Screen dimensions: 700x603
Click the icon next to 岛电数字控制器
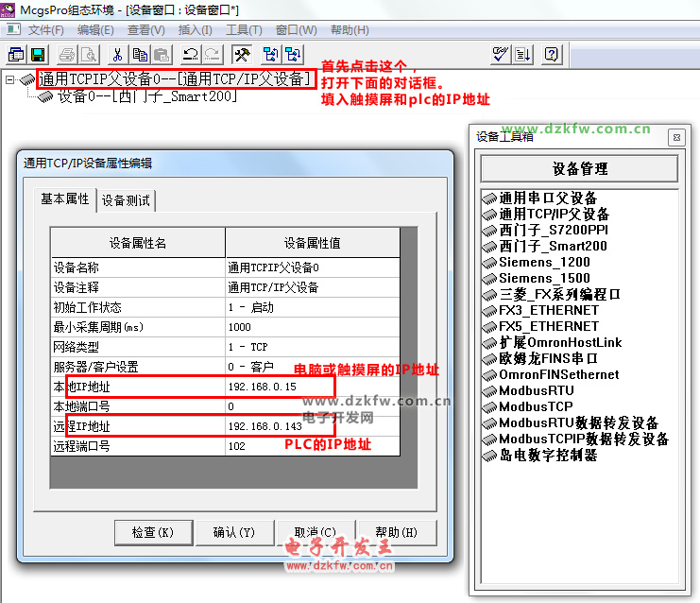489,456
